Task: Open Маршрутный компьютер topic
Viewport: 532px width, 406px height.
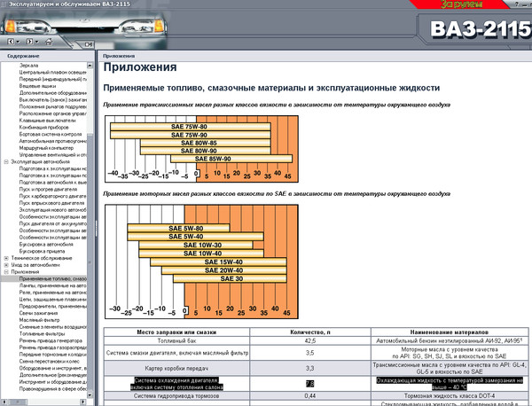Action: click(x=43, y=147)
